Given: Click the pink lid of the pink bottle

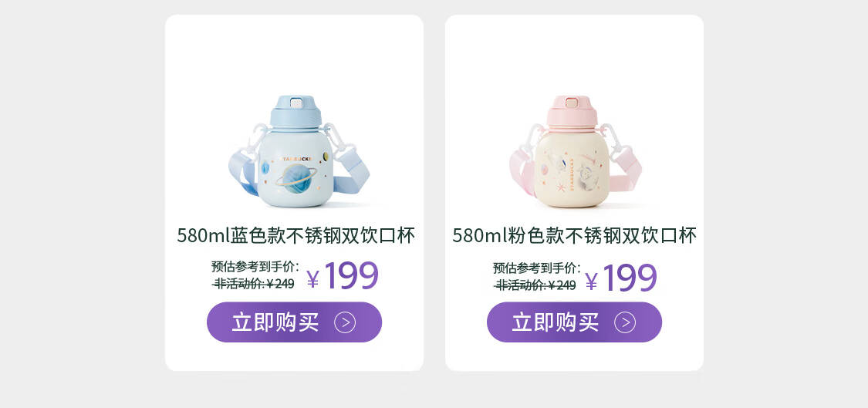Looking at the screenshot, I should coord(572,111).
